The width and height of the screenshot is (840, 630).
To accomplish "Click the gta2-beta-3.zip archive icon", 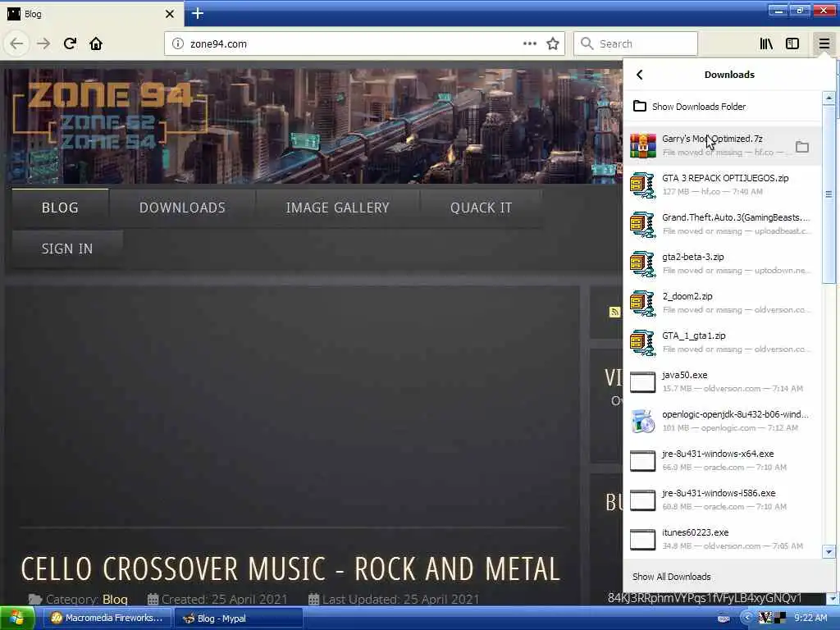I will (x=643, y=264).
